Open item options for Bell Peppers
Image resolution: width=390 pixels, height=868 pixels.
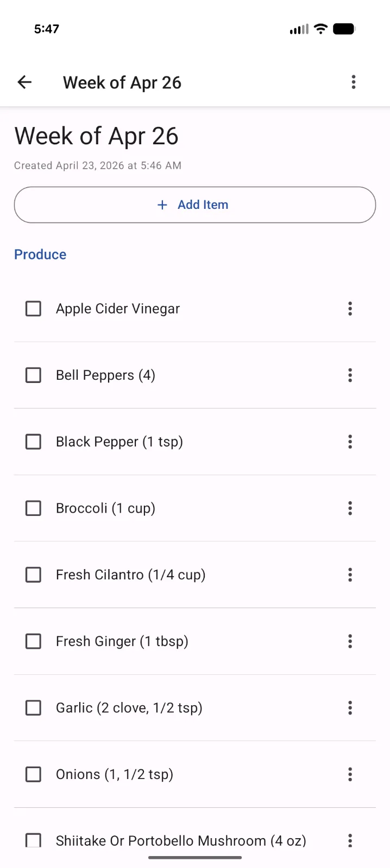tap(350, 375)
